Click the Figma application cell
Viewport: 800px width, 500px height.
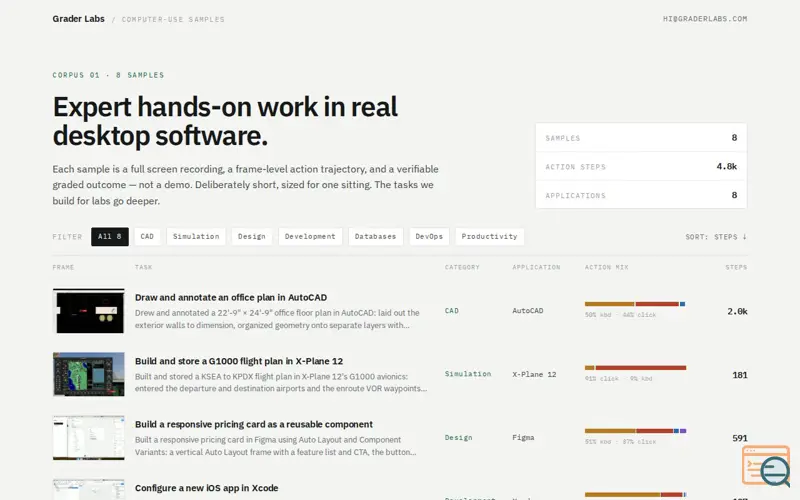pos(523,438)
